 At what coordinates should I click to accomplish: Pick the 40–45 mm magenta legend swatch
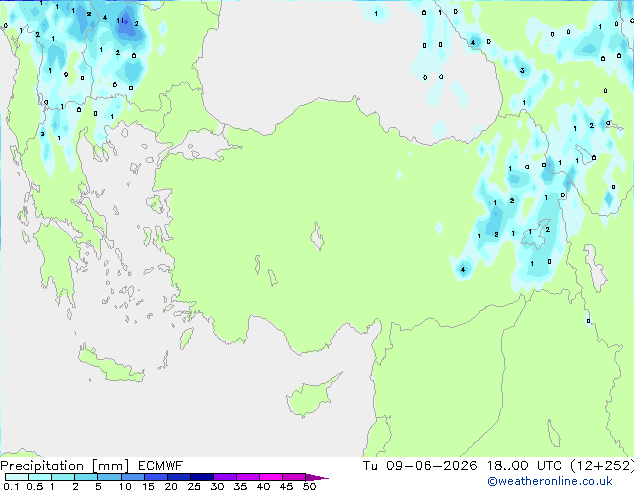coord(271,477)
